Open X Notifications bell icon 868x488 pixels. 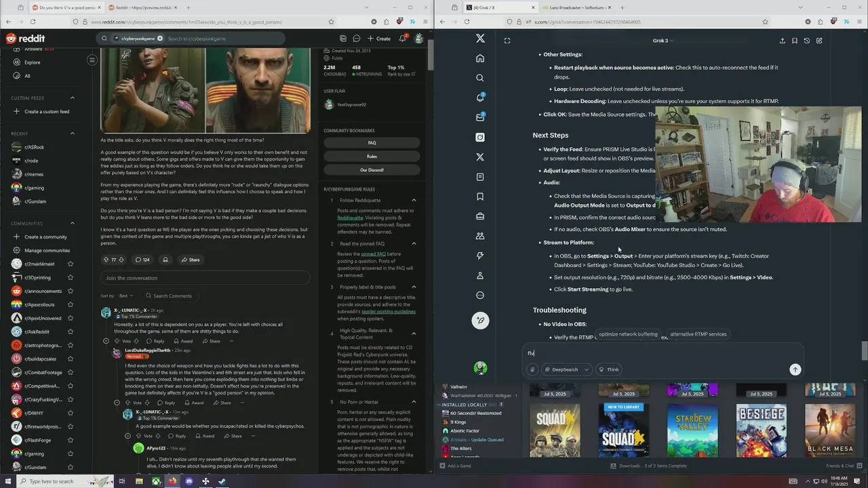(x=480, y=98)
